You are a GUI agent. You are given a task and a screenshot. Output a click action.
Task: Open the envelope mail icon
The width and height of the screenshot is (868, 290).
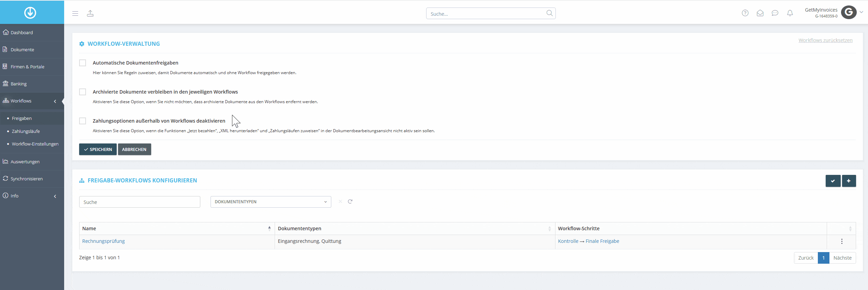[760, 13]
